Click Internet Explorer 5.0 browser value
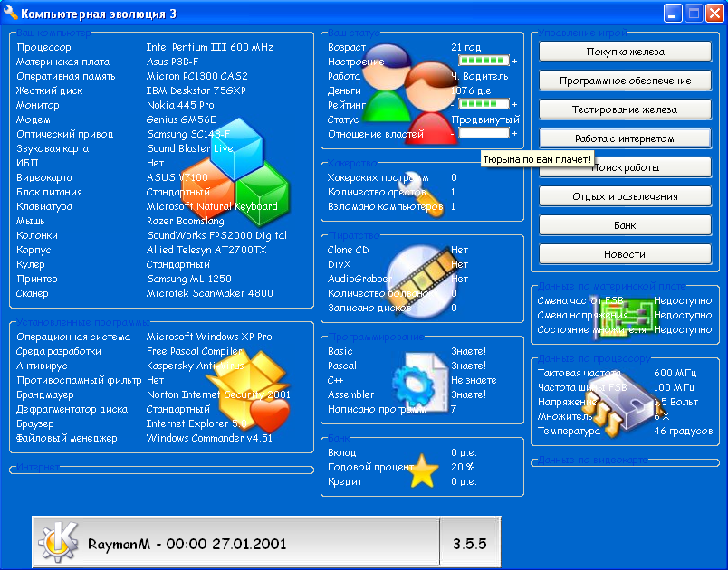This screenshot has height=570, width=728. (196, 423)
